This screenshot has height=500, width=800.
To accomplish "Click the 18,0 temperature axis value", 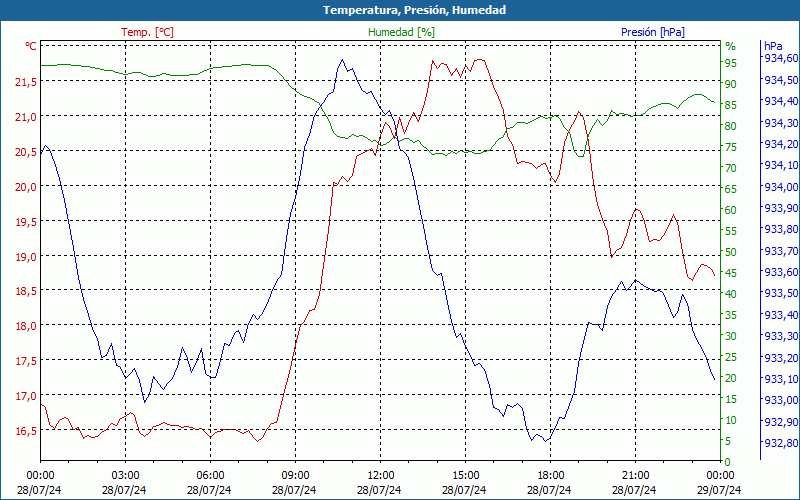I will tap(27, 326).
